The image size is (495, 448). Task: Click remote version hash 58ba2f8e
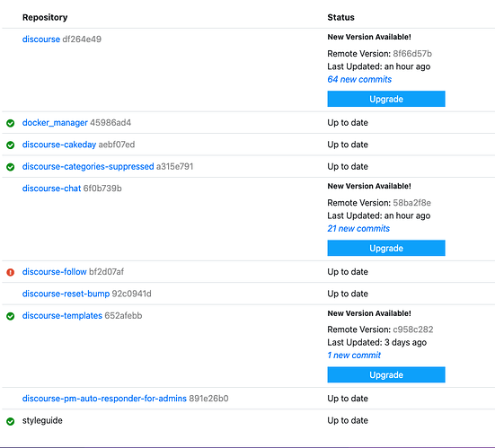coord(412,203)
